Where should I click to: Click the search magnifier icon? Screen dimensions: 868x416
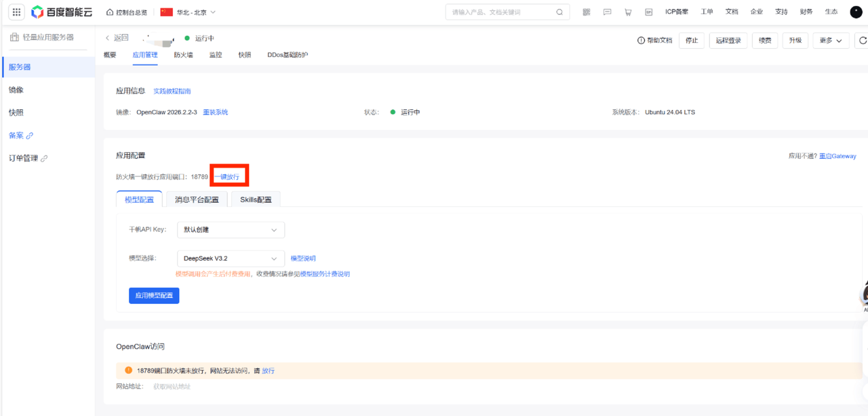[x=559, y=12]
